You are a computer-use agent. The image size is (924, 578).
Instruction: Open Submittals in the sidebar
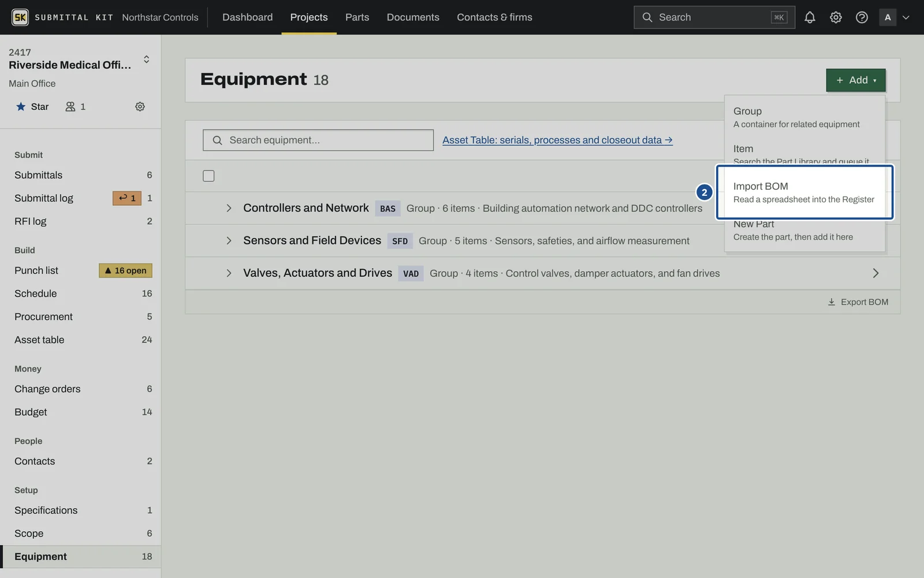point(81,175)
